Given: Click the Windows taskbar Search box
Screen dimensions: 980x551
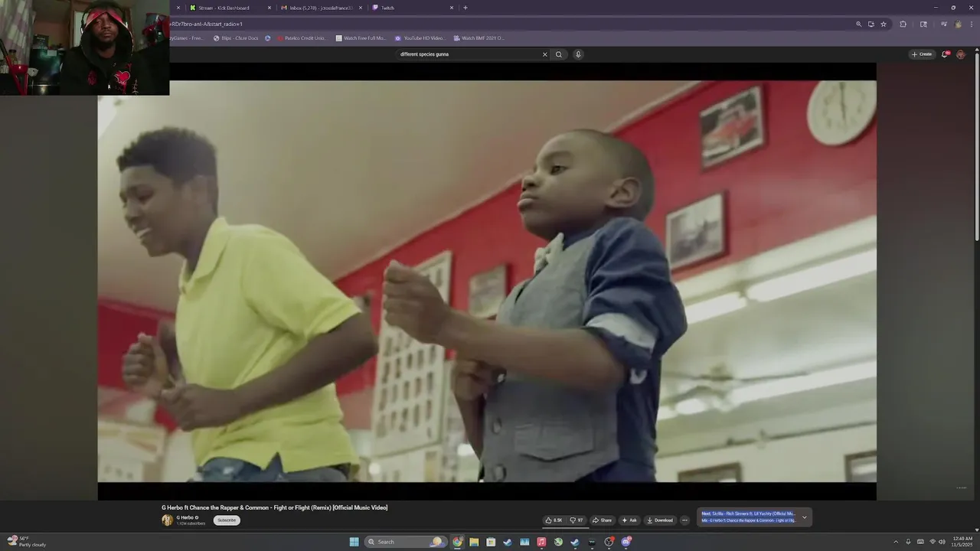Looking at the screenshot, I should click(x=406, y=542).
